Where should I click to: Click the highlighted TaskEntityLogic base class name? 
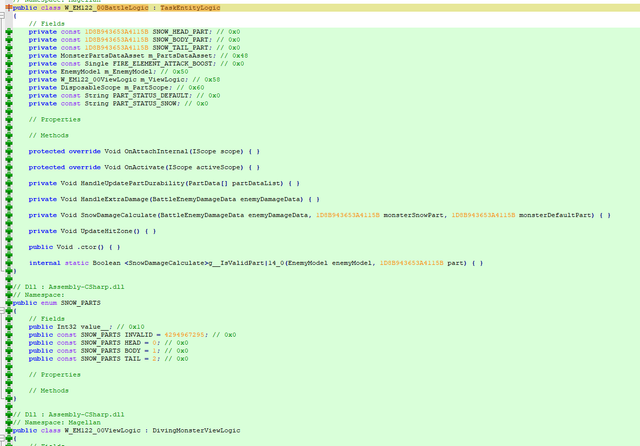tap(190, 7)
